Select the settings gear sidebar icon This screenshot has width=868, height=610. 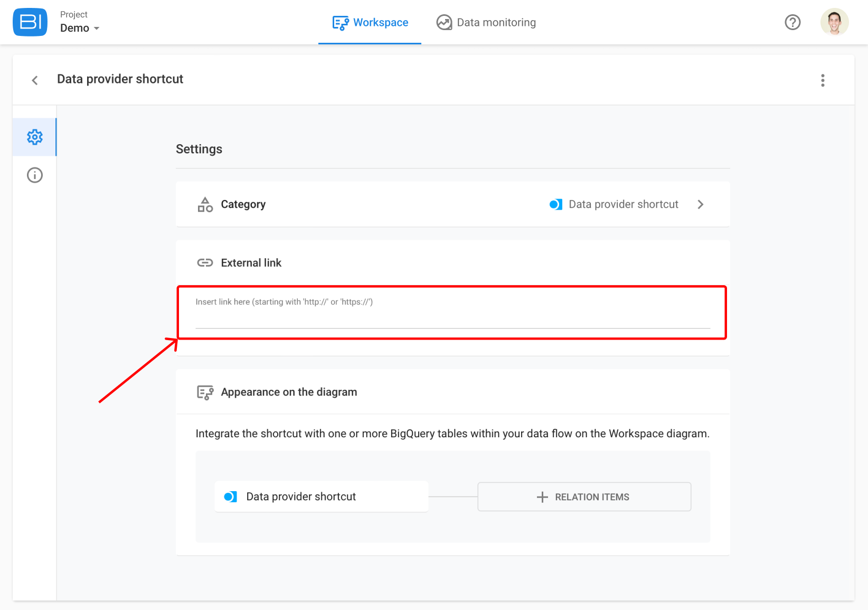(x=34, y=137)
